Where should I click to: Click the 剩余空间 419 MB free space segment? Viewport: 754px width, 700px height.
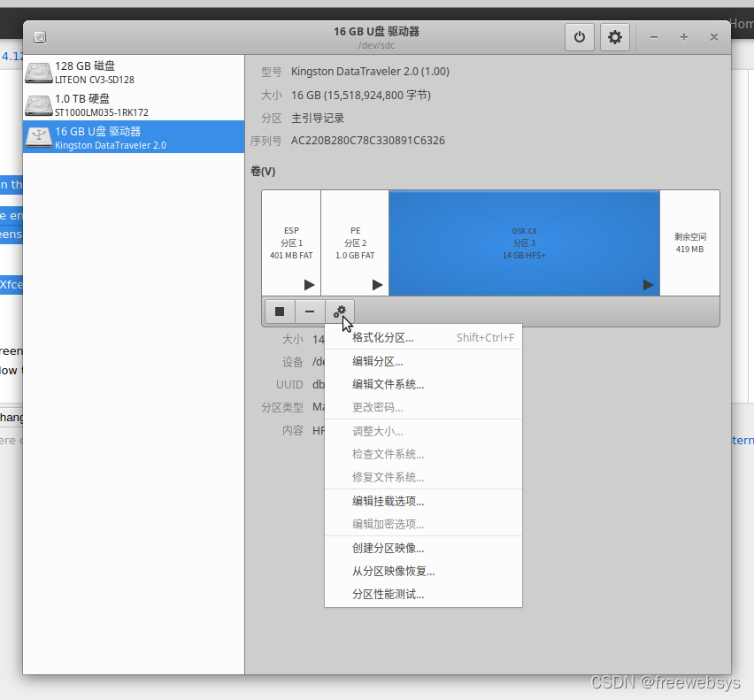[x=689, y=242]
